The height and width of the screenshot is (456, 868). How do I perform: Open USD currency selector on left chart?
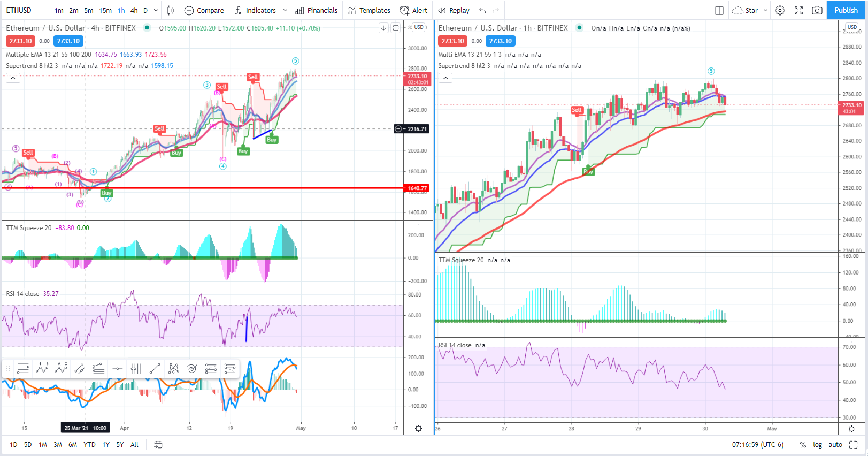pos(419,27)
